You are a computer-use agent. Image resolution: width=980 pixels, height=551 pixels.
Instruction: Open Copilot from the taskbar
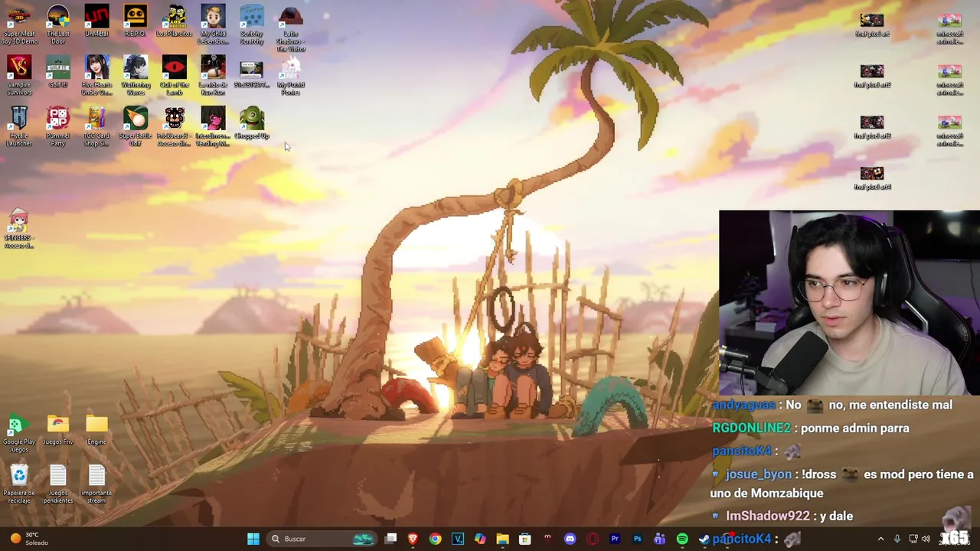point(480,539)
